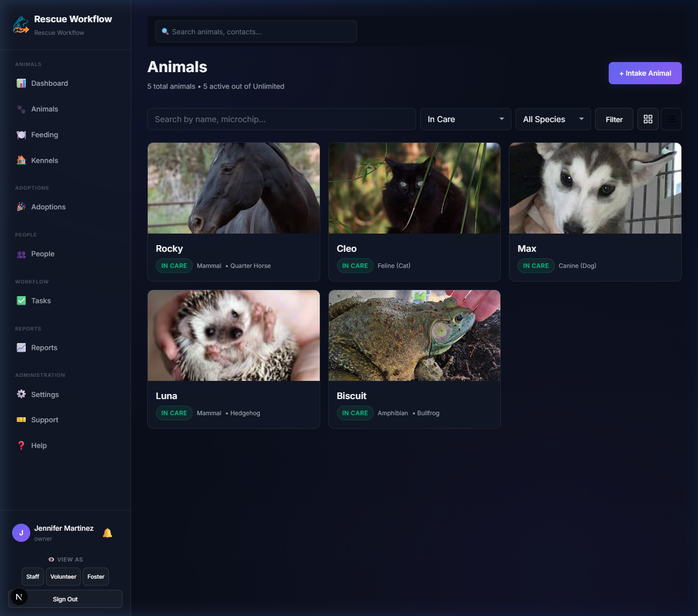Click the notification bell icon
This screenshot has width=698, height=616.
coord(107,533)
